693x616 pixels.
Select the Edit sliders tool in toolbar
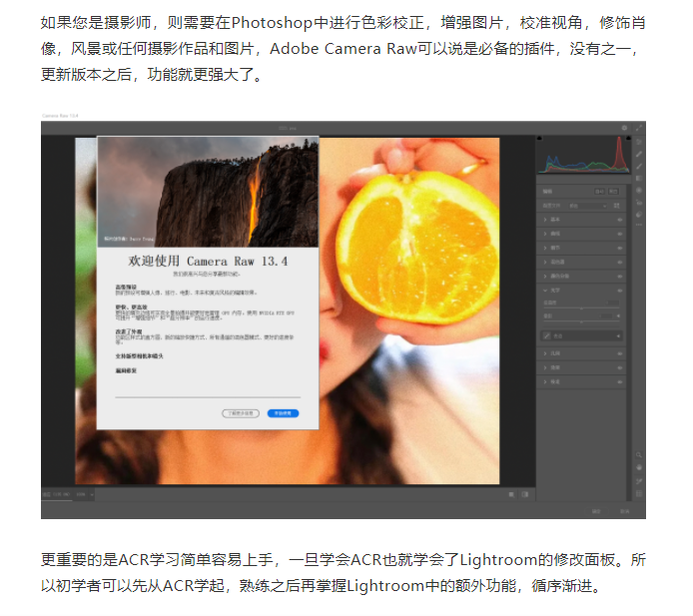[639, 142]
